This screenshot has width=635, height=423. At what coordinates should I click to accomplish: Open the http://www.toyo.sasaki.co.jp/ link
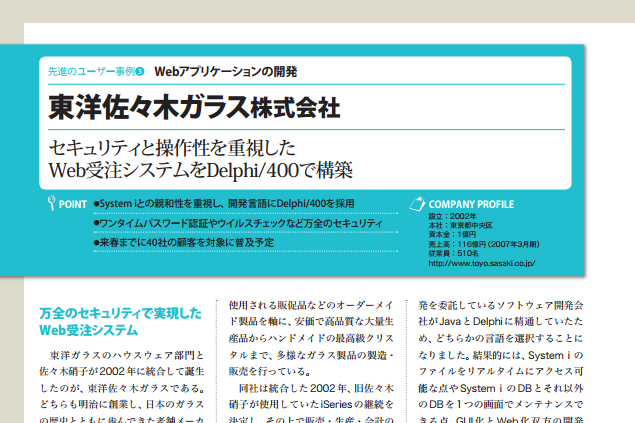point(482,264)
